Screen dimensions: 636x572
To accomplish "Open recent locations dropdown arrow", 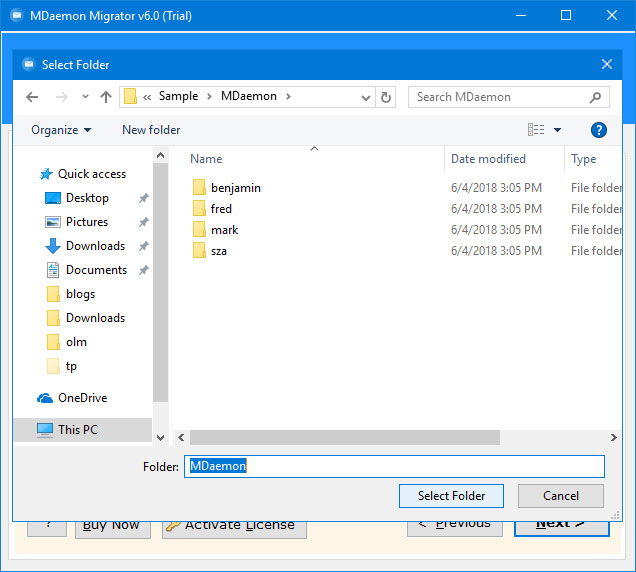I will (85, 97).
